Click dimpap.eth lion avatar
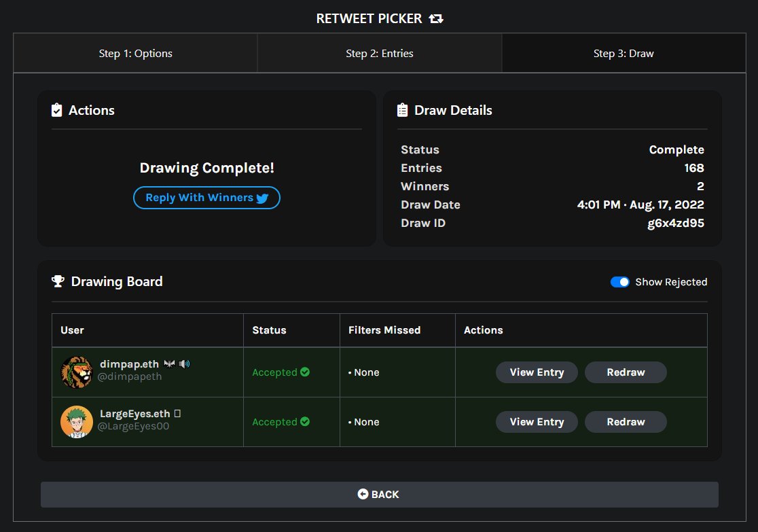 (76, 372)
